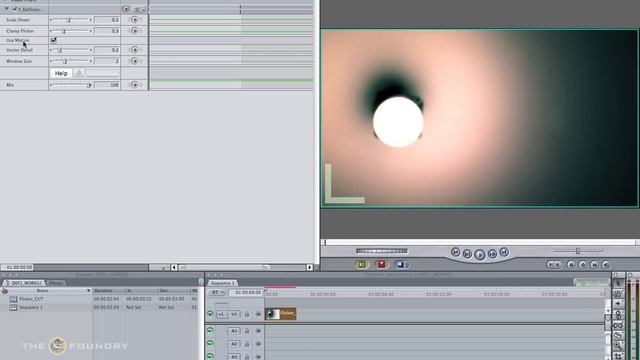Click the blue Replace edit button

tap(401, 265)
